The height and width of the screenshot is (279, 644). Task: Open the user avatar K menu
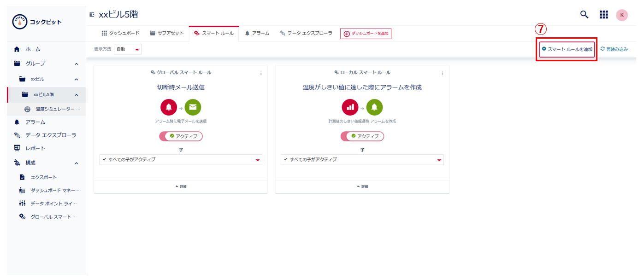(622, 15)
